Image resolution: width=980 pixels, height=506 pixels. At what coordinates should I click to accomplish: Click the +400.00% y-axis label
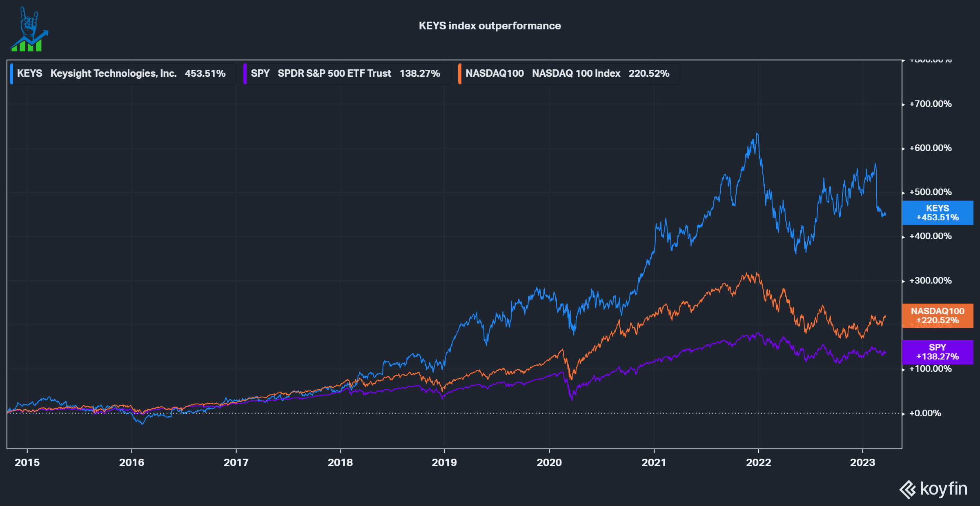pyautogui.click(x=930, y=236)
